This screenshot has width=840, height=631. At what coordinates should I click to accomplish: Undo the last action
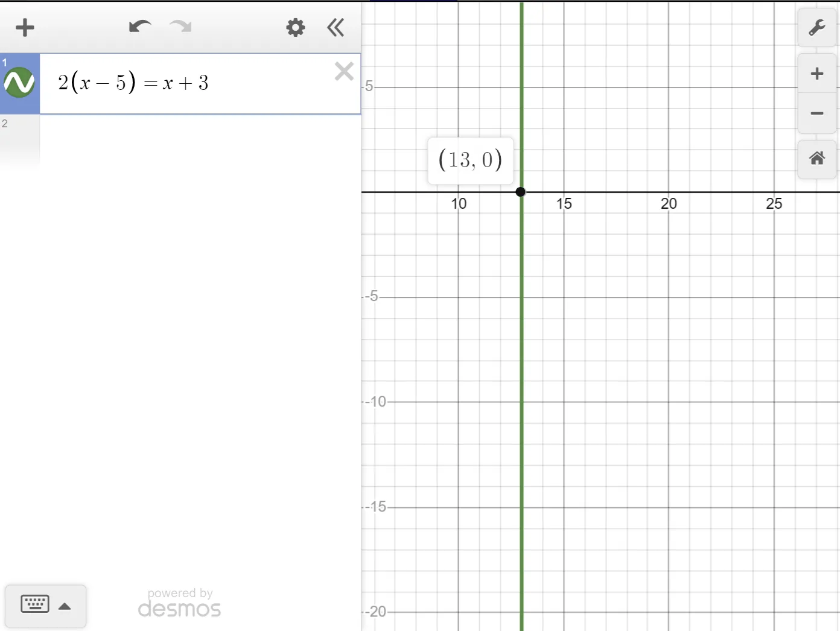140,27
